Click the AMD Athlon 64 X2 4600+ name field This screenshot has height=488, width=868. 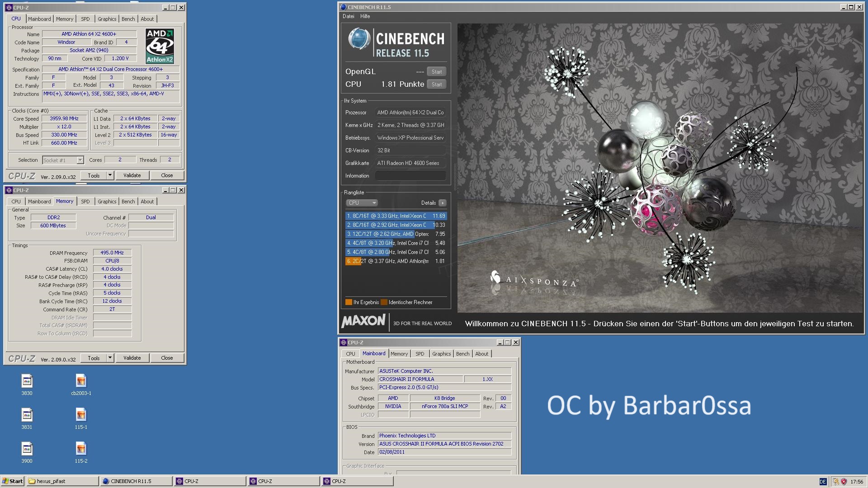[89, 34]
